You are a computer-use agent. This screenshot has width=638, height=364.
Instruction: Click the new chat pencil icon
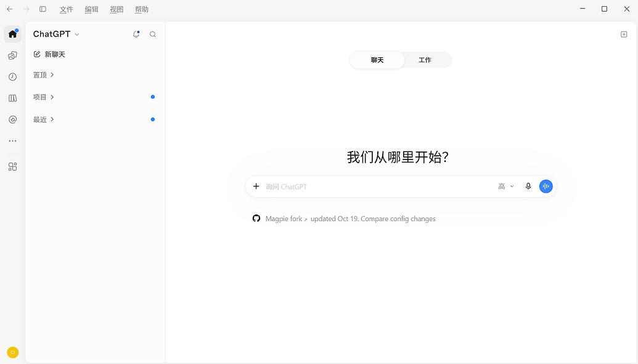(36, 54)
